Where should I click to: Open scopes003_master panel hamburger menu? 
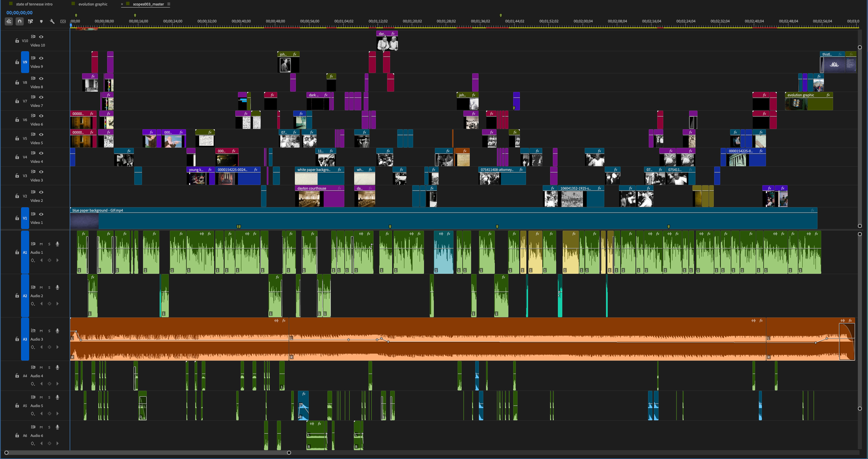tap(169, 4)
